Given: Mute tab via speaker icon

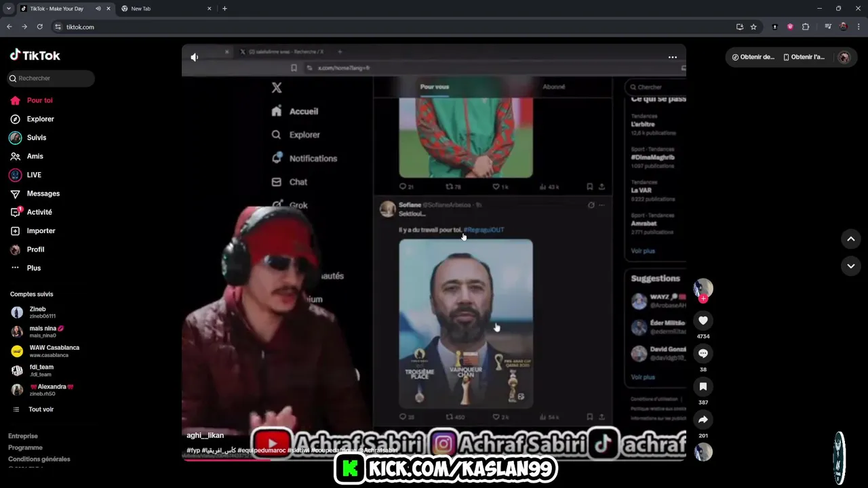Looking at the screenshot, I should [x=98, y=9].
